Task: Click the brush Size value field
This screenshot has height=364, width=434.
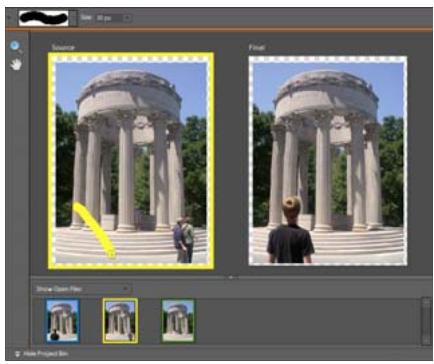Action: pyautogui.click(x=109, y=18)
